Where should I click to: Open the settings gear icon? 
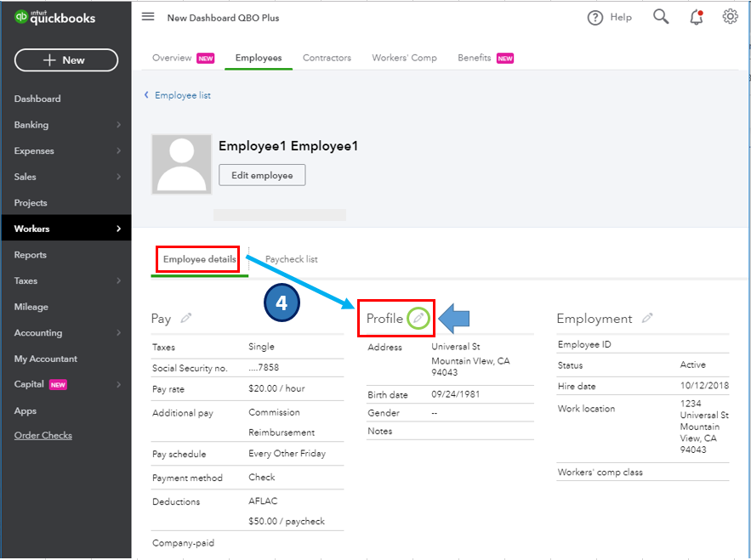point(730,16)
